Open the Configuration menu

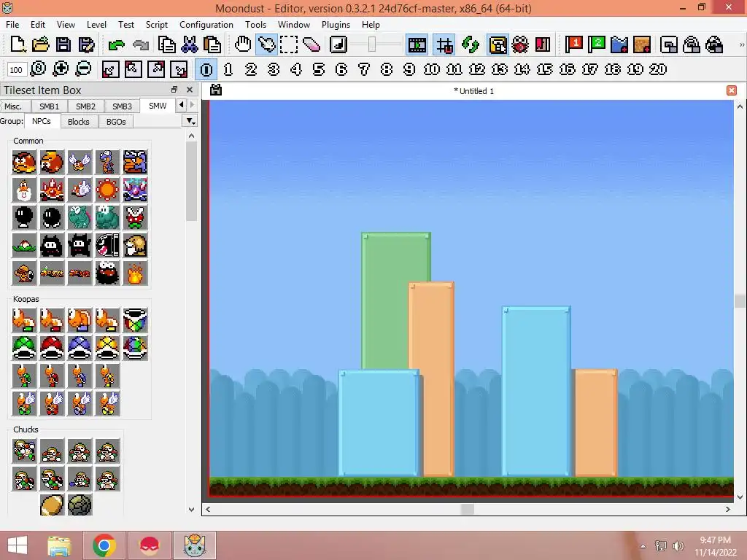(206, 25)
